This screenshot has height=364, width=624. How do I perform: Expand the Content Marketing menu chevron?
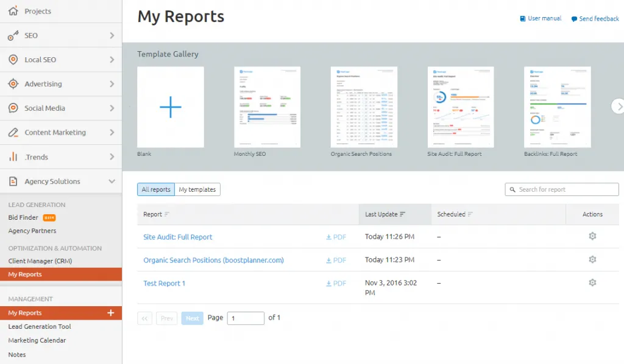pyautogui.click(x=112, y=132)
